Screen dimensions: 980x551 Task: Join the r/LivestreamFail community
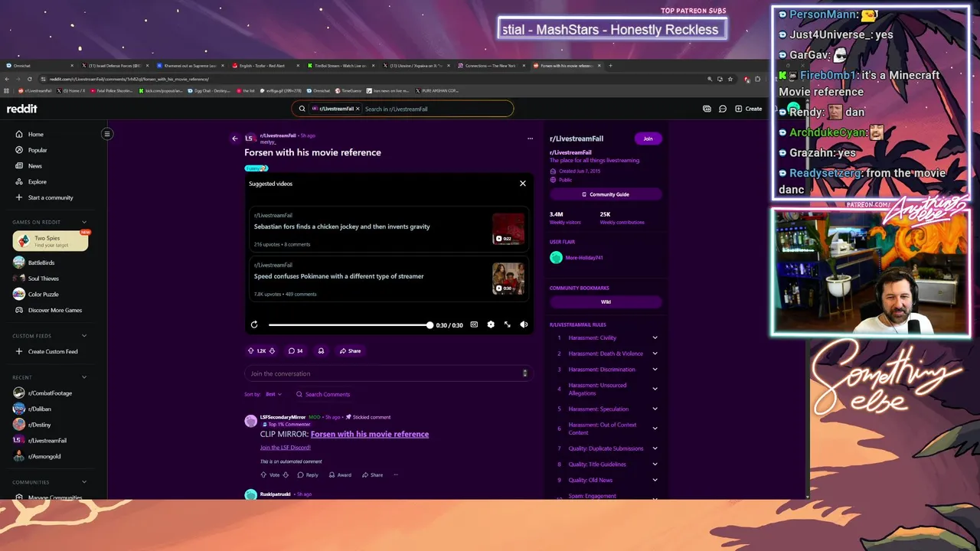pos(648,139)
